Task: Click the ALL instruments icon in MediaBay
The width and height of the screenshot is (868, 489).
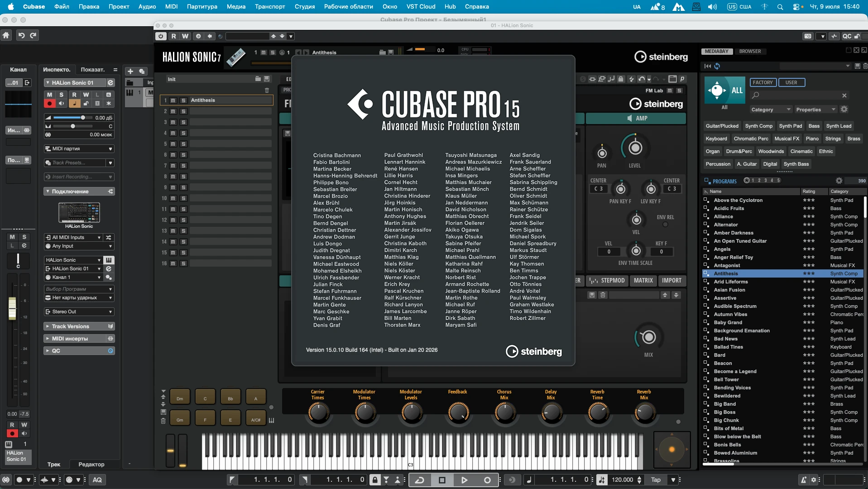Action: click(x=724, y=91)
